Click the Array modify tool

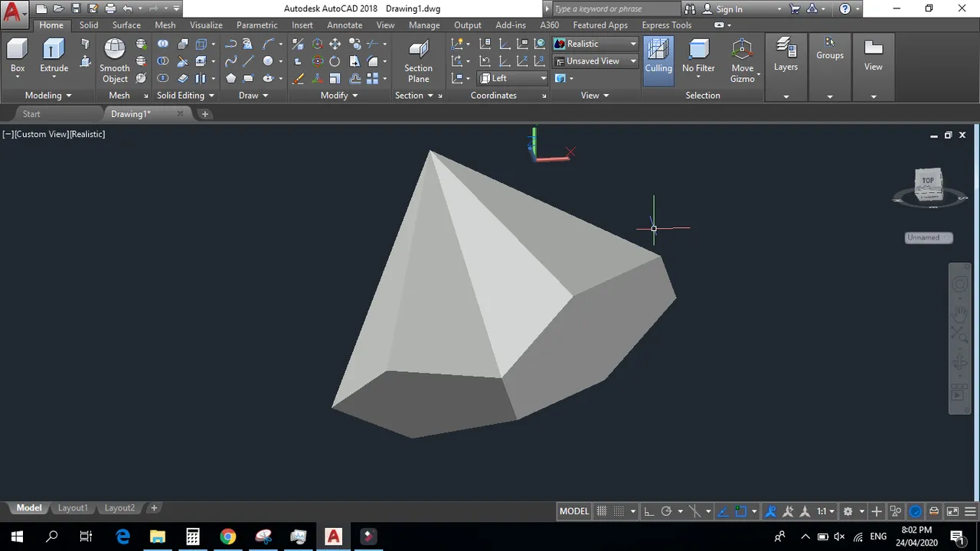(373, 78)
